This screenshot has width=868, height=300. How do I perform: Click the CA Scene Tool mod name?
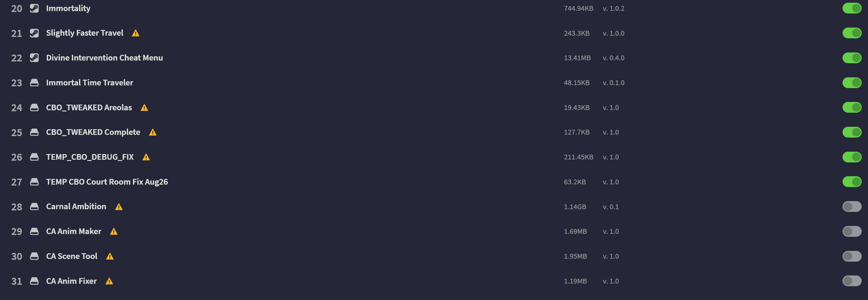point(71,256)
